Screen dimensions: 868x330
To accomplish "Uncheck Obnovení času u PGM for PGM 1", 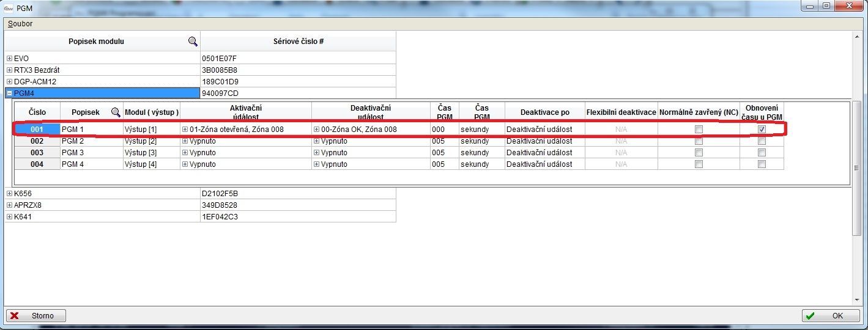I will click(762, 130).
